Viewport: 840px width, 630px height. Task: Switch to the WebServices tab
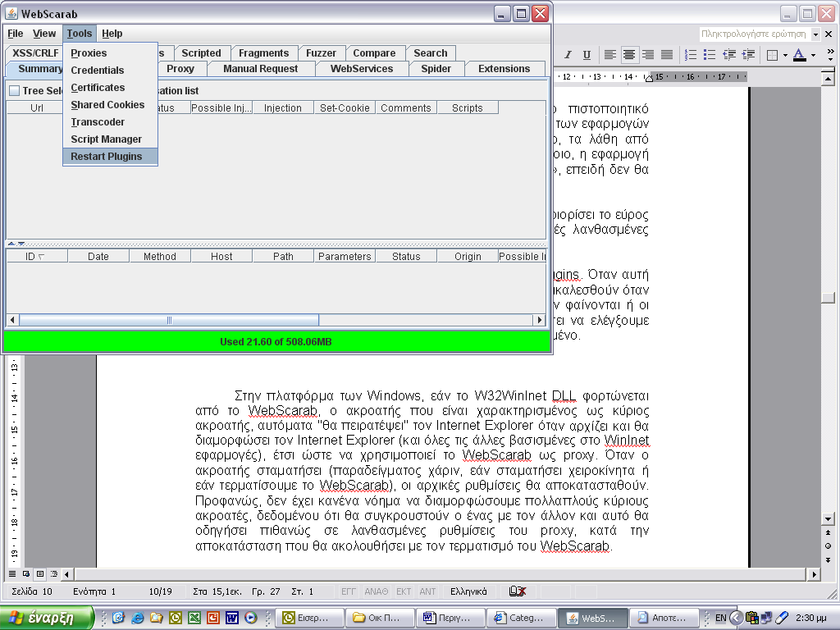(x=362, y=69)
